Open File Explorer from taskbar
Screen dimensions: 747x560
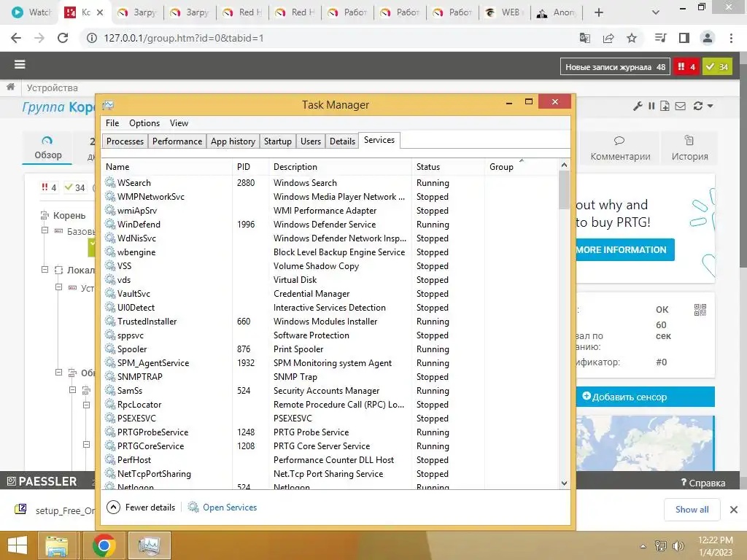(57, 545)
